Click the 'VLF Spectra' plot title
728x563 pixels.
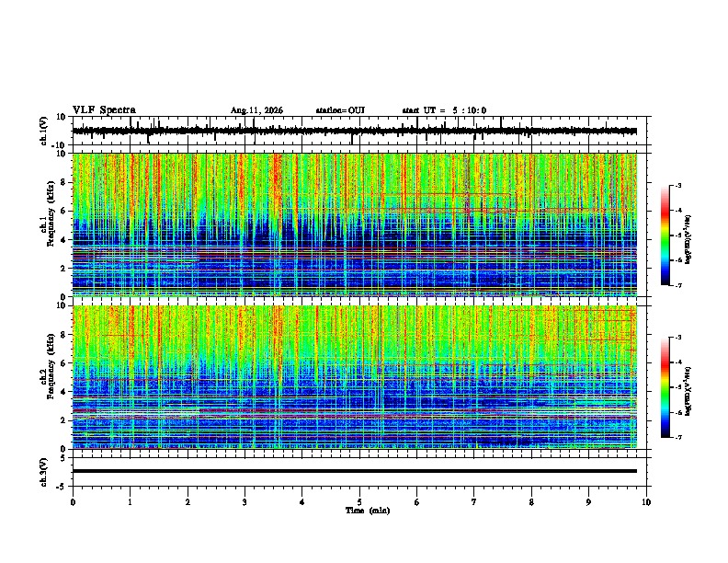pos(104,110)
